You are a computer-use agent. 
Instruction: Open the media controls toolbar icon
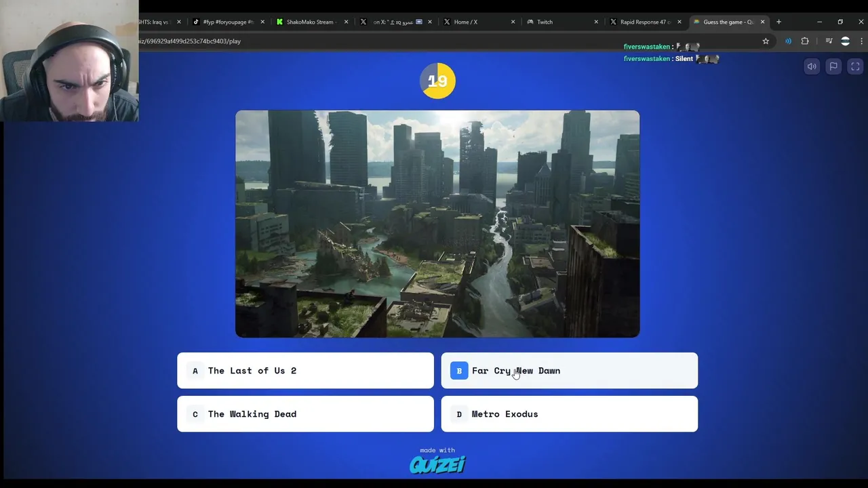pyautogui.click(x=829, y=41)
